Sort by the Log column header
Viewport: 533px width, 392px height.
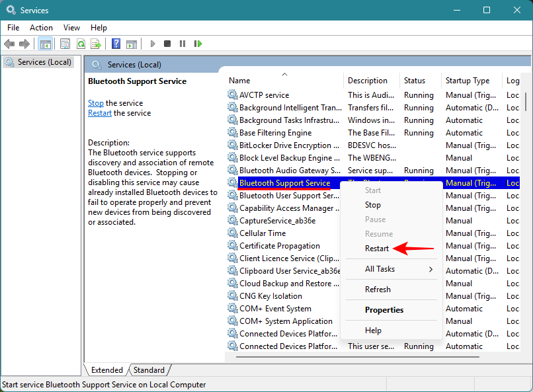click(x=512, y=81)
